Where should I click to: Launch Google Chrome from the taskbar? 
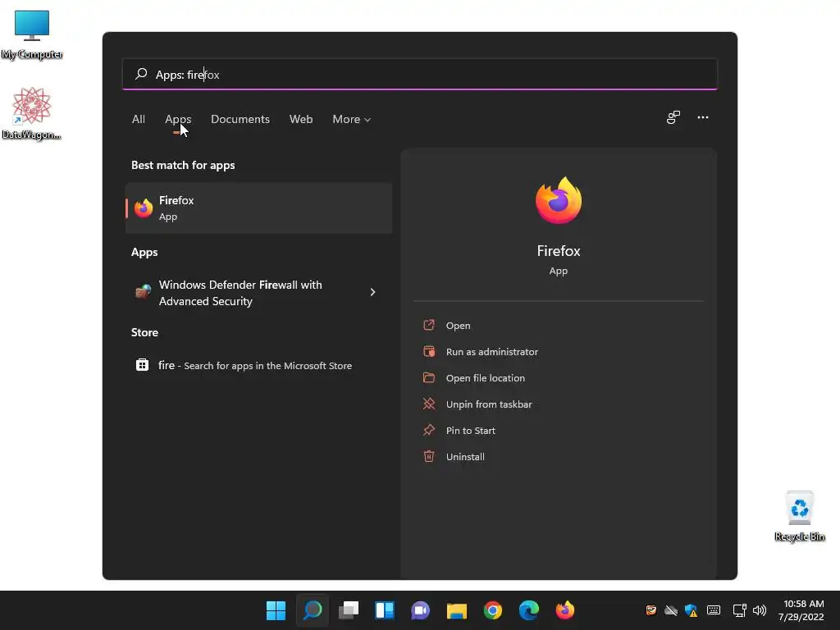point(493,610)
